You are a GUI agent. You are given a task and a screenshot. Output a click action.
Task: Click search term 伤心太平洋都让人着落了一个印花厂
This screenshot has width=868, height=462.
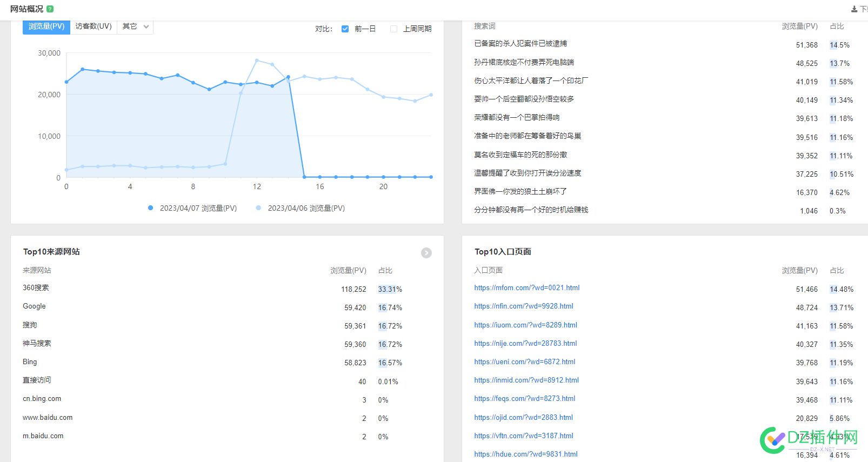[x=531, y=81]
